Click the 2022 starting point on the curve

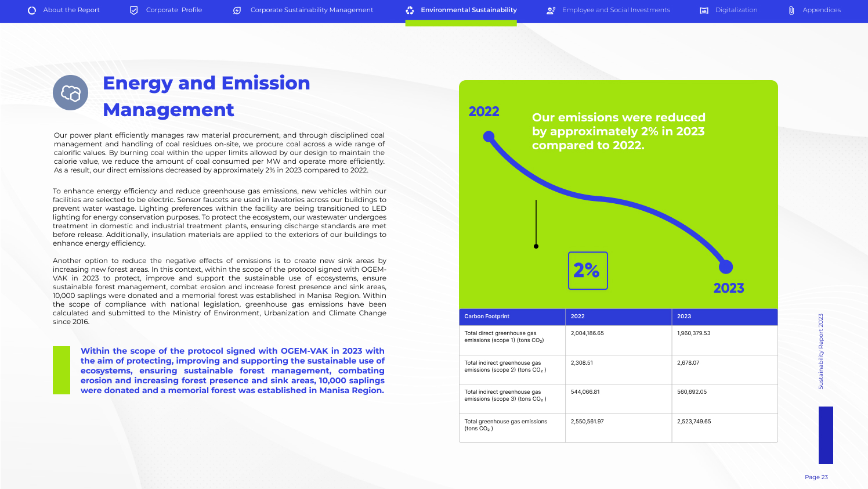click(489, 137)
